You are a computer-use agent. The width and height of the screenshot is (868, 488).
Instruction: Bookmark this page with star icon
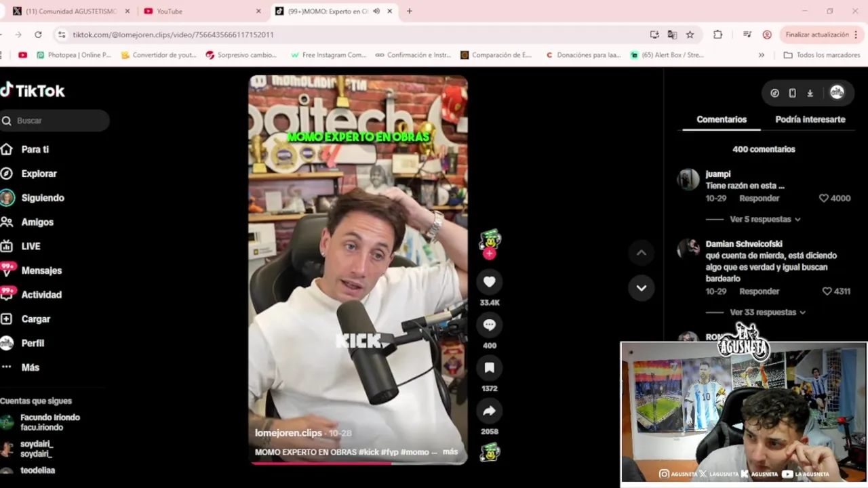[x=690, y=35]
